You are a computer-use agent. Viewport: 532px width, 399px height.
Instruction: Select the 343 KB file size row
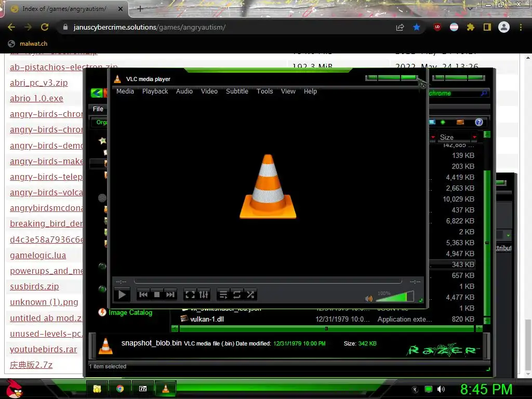tap(463, 264)
